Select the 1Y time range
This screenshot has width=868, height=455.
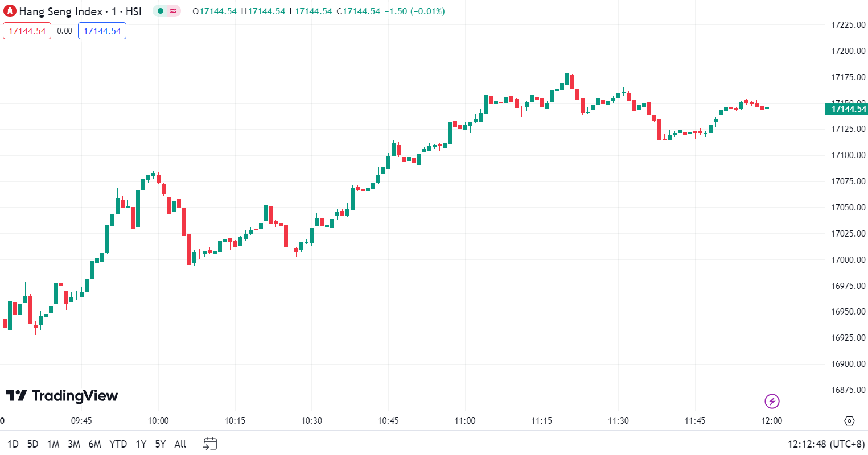(x=141, y=444)
